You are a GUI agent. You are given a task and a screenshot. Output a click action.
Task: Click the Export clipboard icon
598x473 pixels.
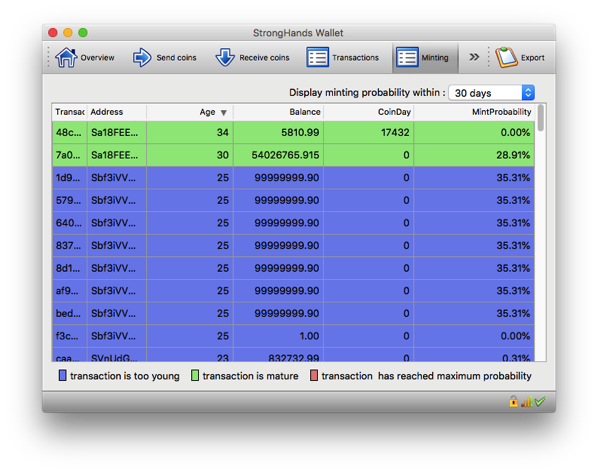(x=506, y=58)
